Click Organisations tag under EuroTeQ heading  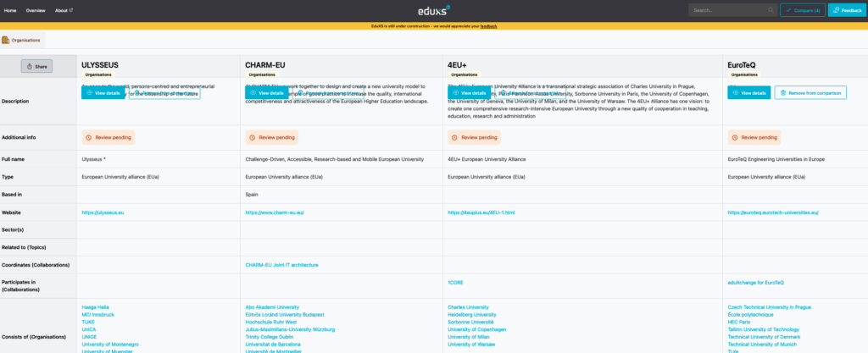(x=744, y=74)
